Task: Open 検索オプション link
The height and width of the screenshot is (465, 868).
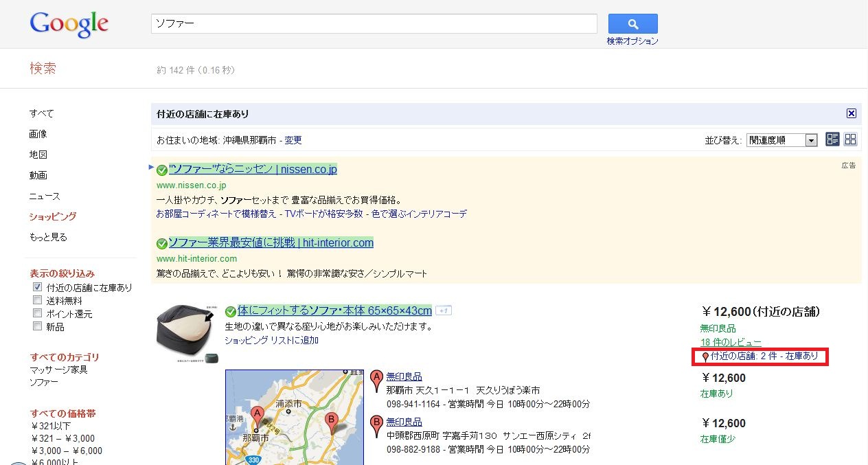Action: [632, 41]
